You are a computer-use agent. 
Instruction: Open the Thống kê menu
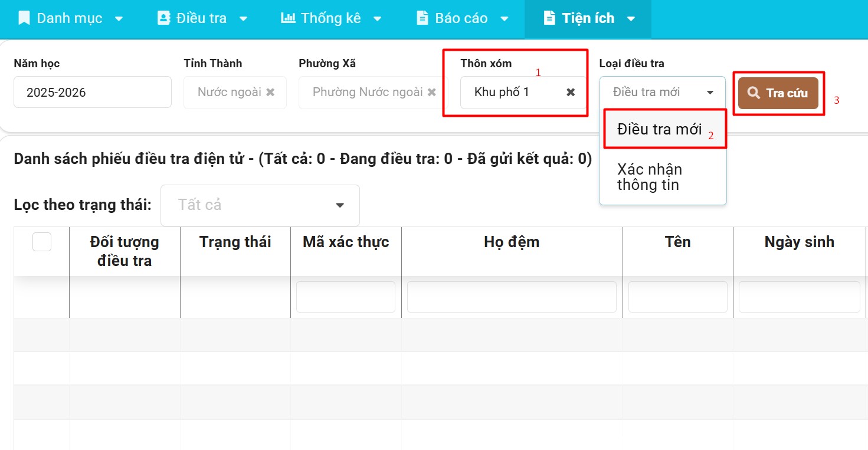(331, 18)
